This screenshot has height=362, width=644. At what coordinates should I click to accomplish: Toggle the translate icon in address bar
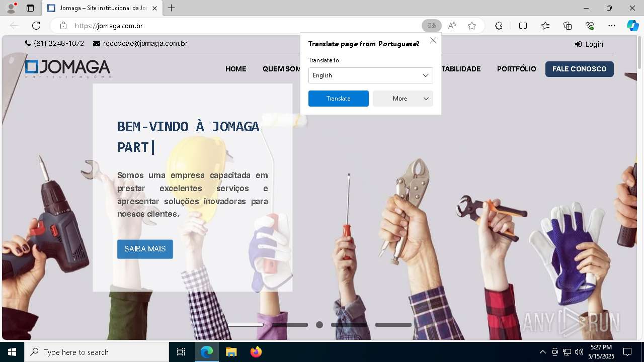coord(431,26)
